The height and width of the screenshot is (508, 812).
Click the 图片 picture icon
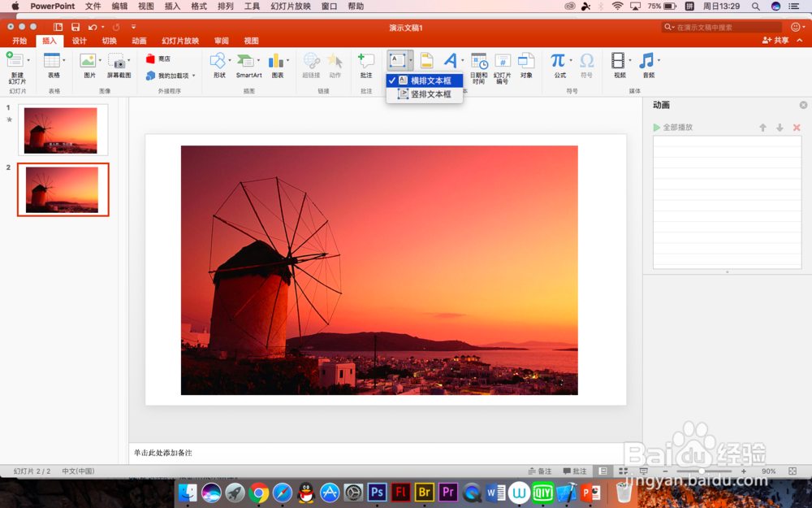pyautogui.click(x=88, y=61)
